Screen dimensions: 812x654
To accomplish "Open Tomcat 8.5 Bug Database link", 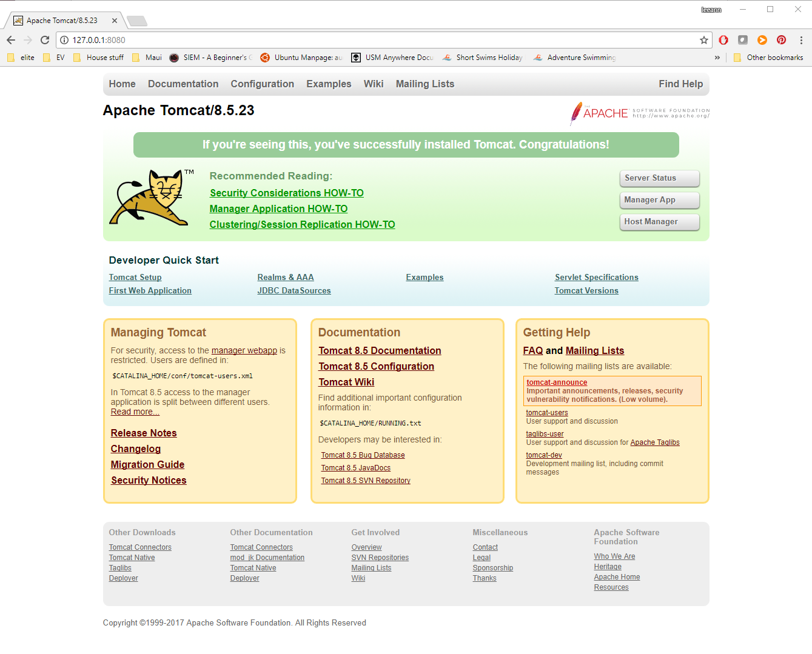I will point(363,455).
